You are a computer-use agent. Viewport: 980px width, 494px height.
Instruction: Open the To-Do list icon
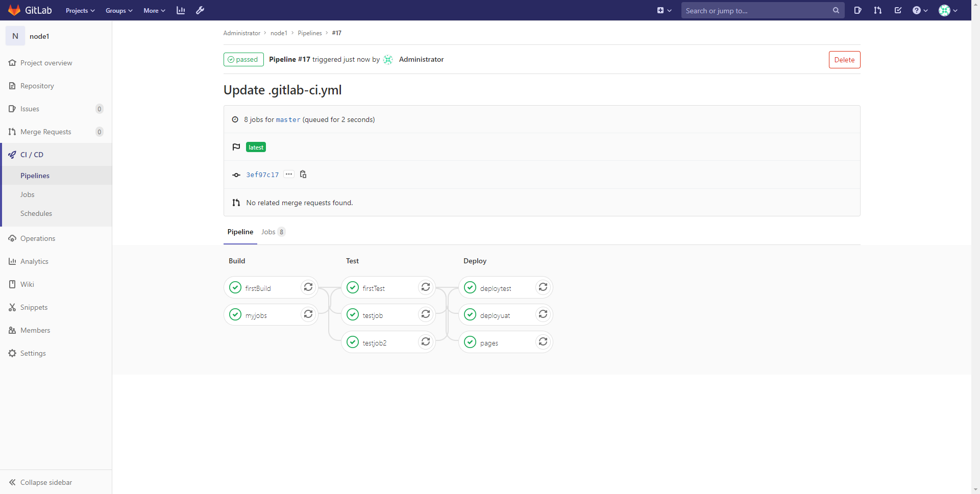(898, 10)
